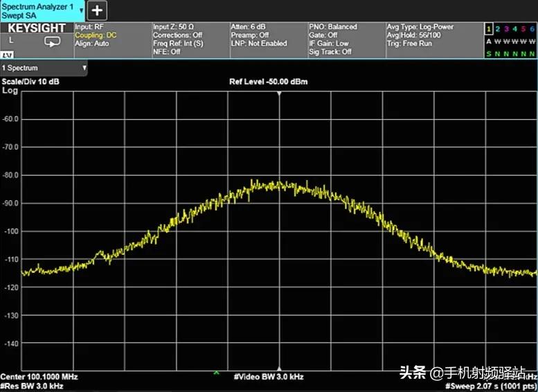538x392 pixels.
Task: Select trace 3 magenta number
Action: coord(506,28)
